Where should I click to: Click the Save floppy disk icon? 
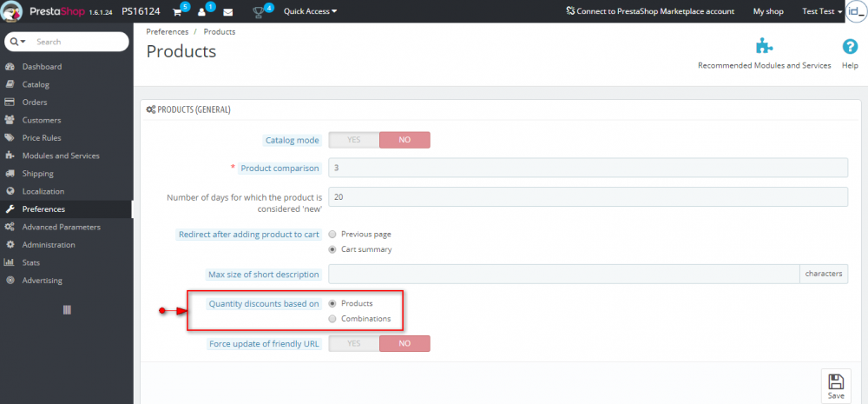835,381
